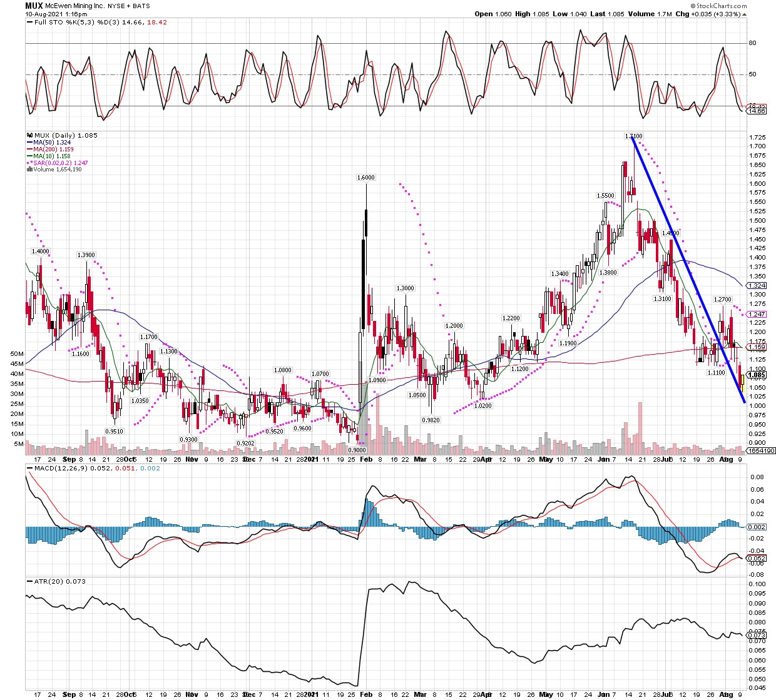Screen dimensions: 776x700
Task: Click the MACD(12,26,9) legend label
Action: pos(62,468)
